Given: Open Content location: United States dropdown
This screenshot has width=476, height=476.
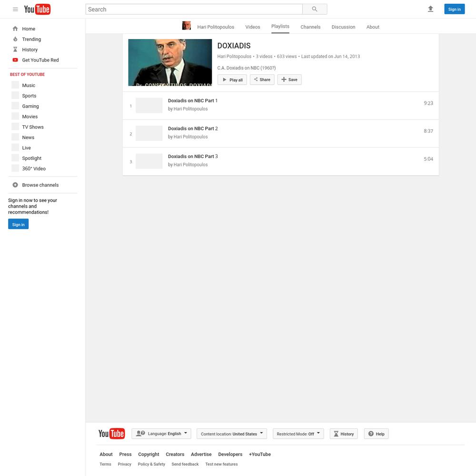Looking at the screenshot, I should (232, 434).
